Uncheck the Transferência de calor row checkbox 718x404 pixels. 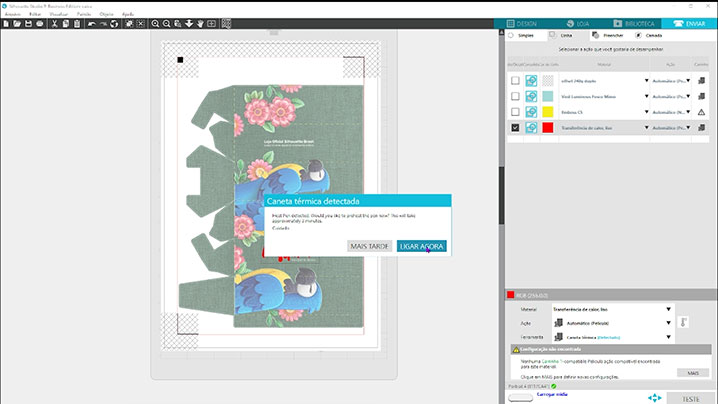[515, 128]
